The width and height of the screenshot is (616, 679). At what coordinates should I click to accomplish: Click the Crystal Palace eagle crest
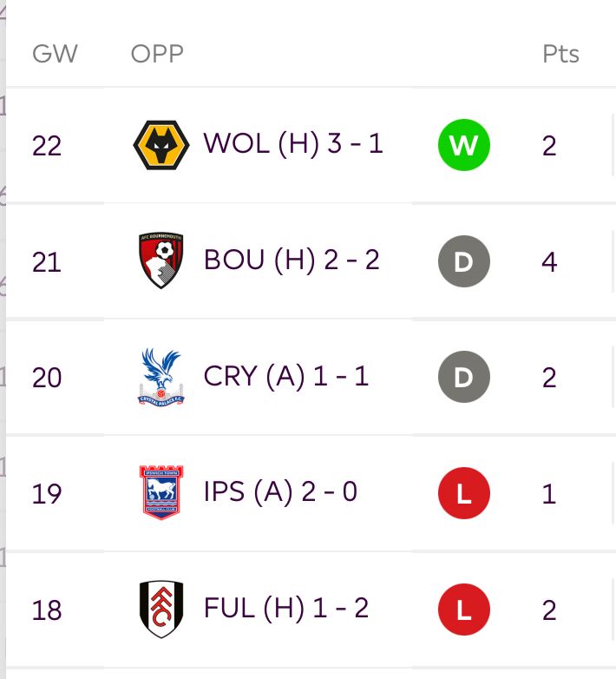161,377
